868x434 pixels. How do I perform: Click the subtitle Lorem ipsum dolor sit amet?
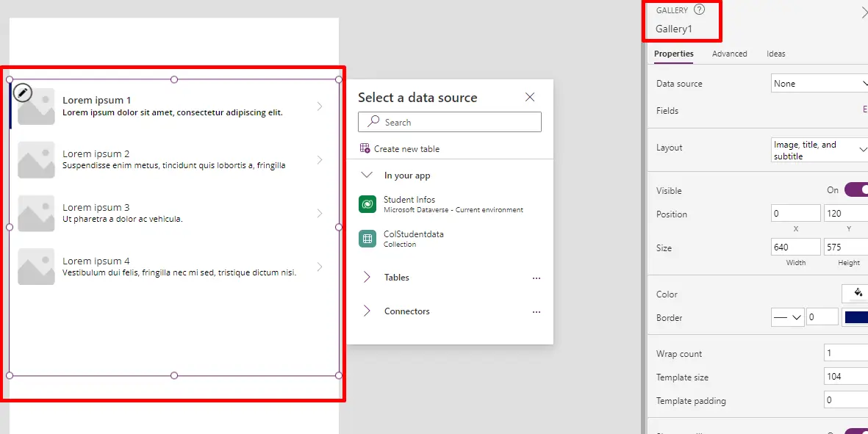point(172,112)
